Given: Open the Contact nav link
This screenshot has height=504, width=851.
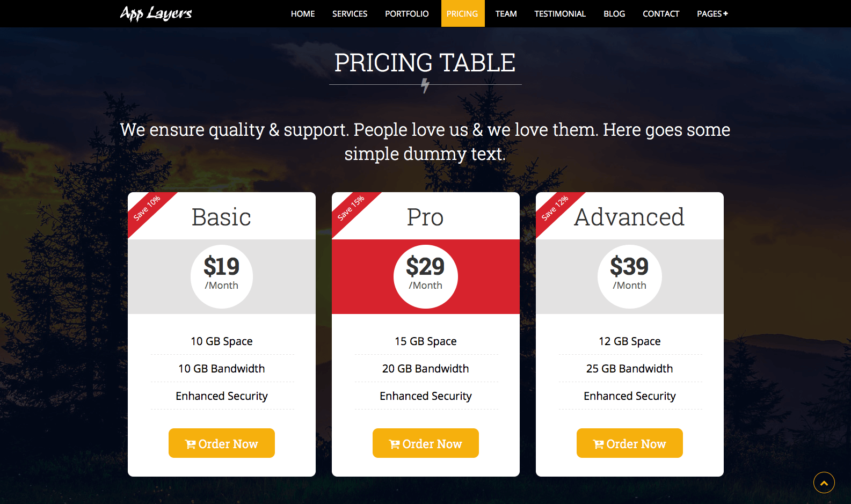Looking at the screenshot, I should click(661, 13).
